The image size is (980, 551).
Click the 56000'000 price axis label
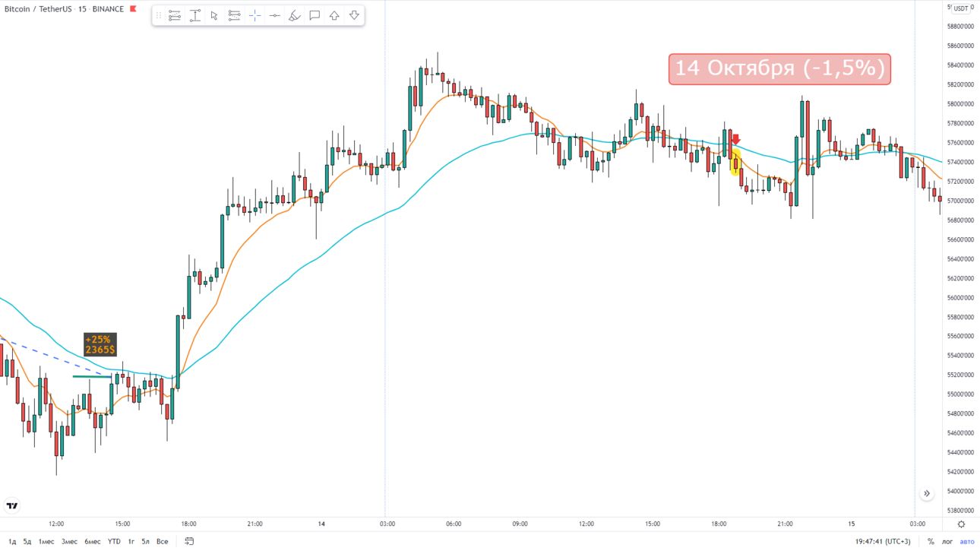point(960,298)
